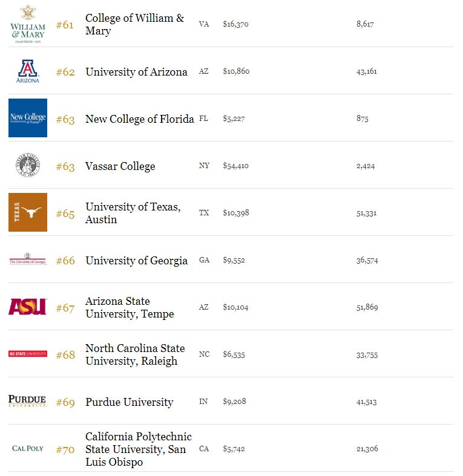Click the University of Arizona logo
This screenshot has width=463, height=476.
click(28, 71)
